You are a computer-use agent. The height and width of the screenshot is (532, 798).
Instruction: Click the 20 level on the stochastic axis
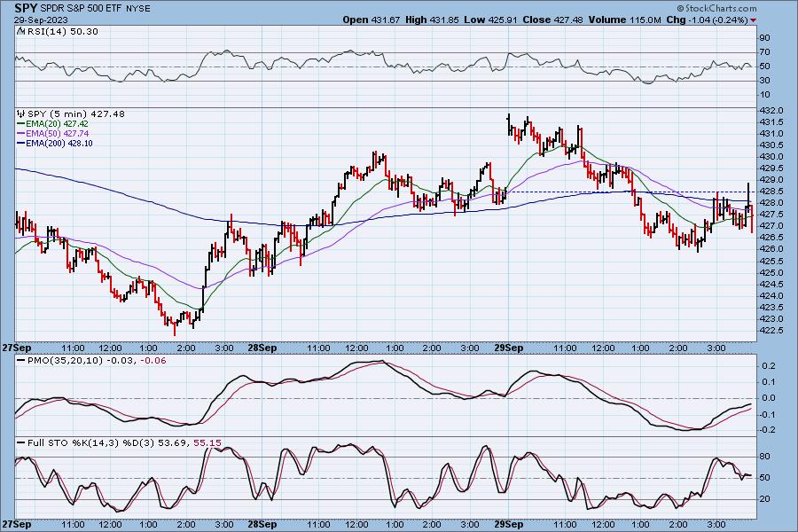click(764, 499)
